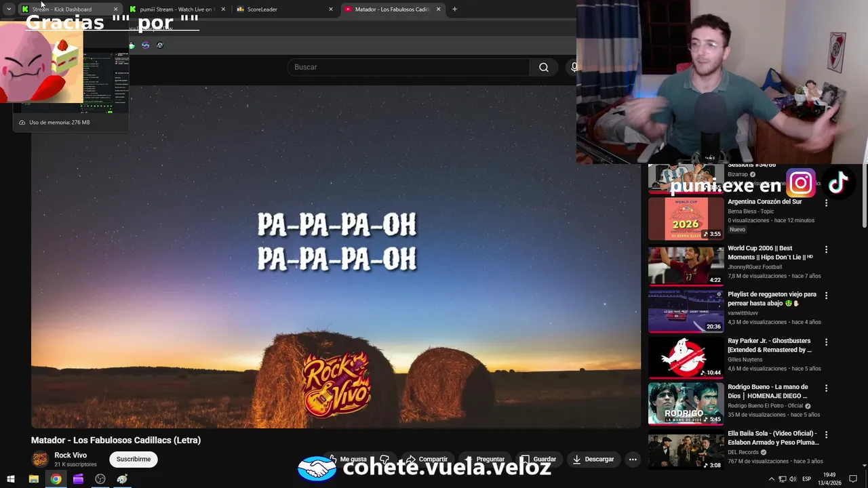
Task: Click the Matador lyric video player
Action: 336,256
